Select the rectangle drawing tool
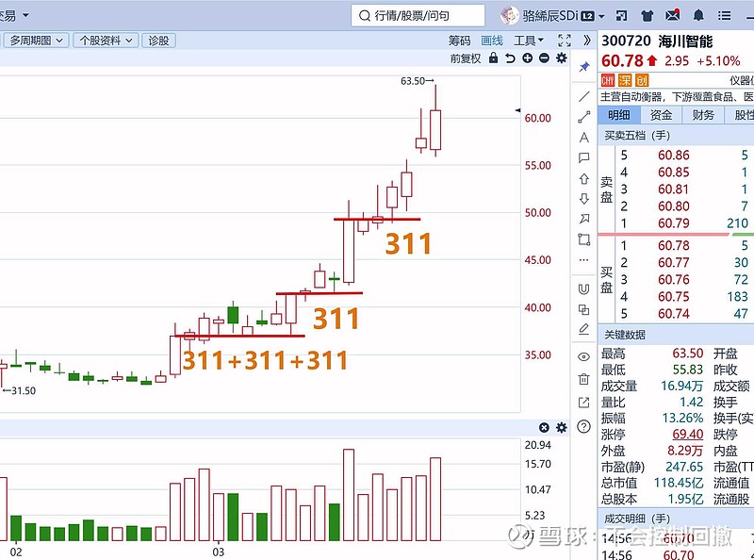754x560 pixels. (583, 239)
